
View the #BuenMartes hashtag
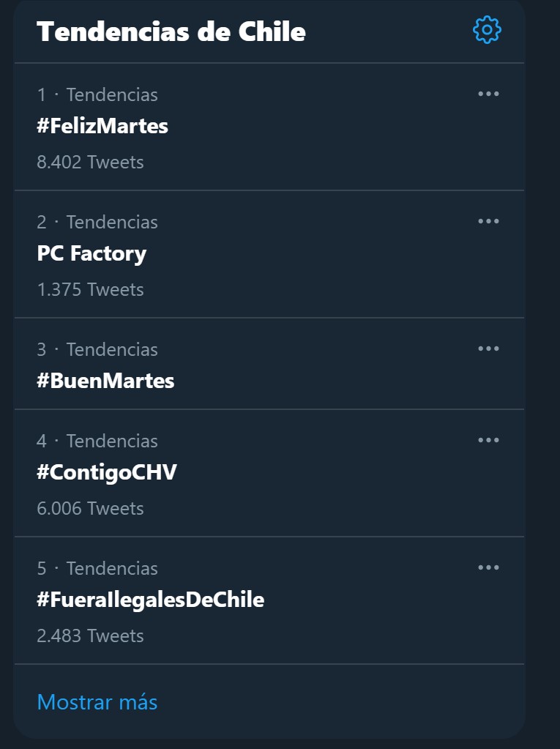[x=105, y=381]
